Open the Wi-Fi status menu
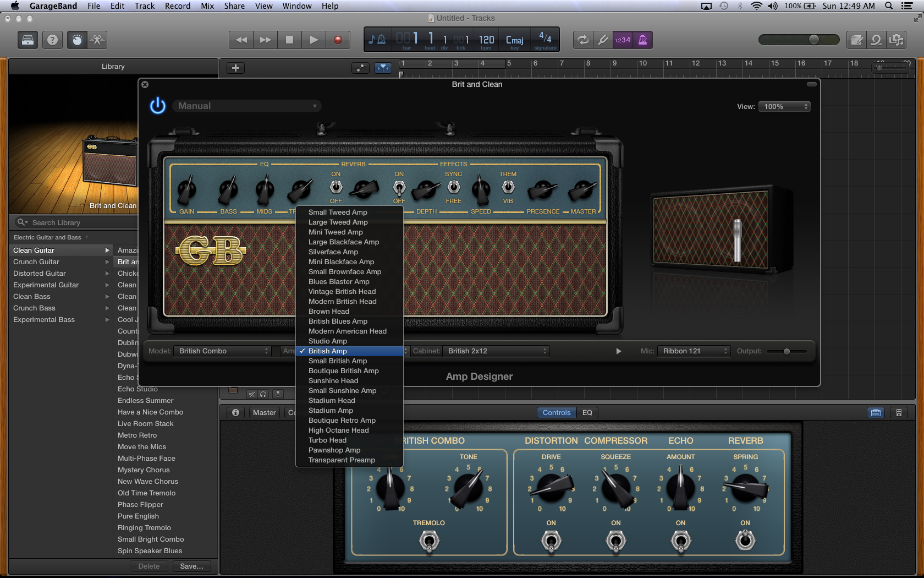The image size is (924, 578). (757, 6)
